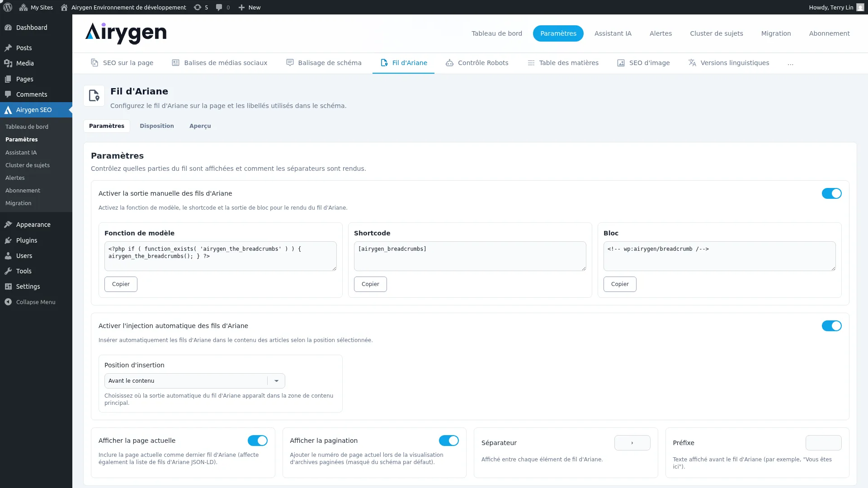Click the Fonction de modèle code textarea

click(x=221, y=256)
